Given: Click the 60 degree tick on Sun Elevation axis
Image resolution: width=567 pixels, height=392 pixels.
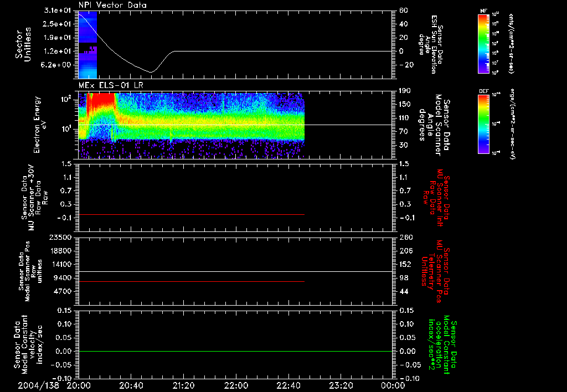Looking at the screenshot, I should click(404, 11).
